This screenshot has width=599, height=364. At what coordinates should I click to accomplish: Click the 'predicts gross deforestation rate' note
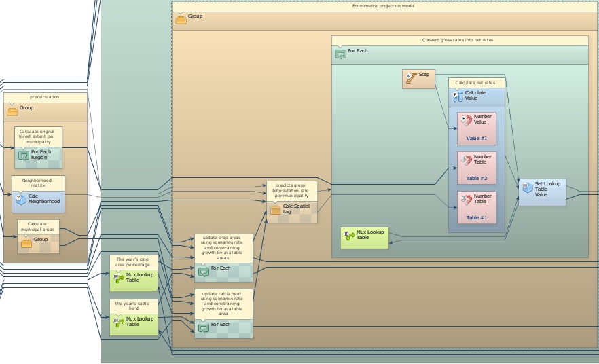point(291,190)
